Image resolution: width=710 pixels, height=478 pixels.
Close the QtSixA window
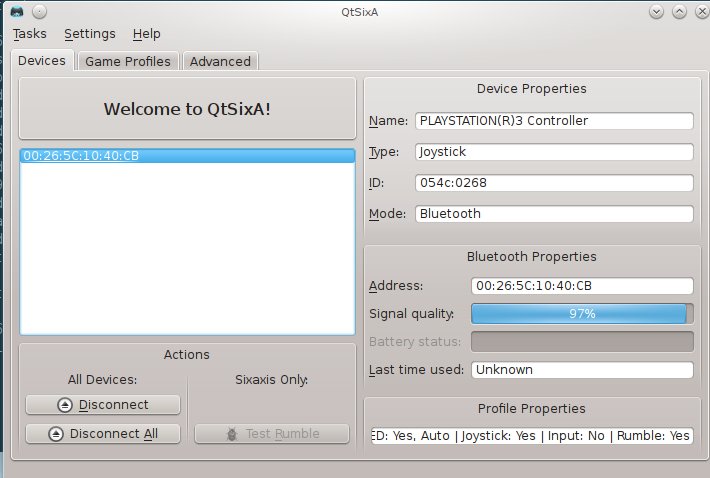pos(698,11)
